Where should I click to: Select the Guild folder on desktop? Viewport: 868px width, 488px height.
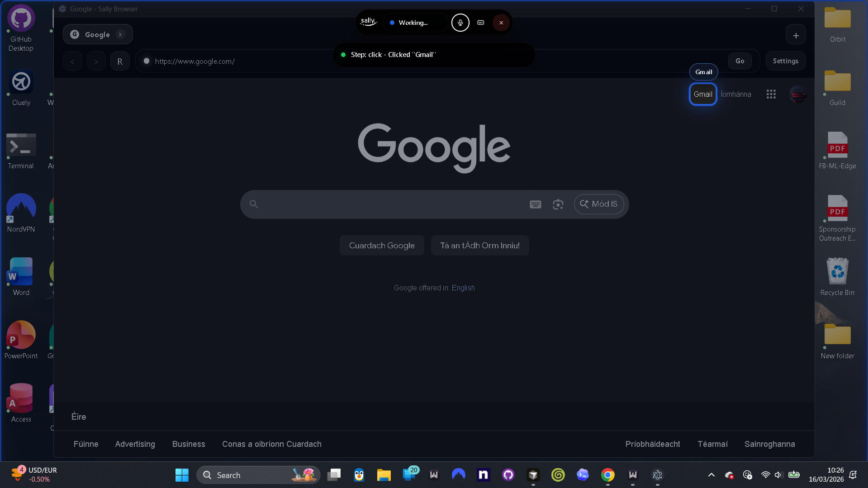(838, 88)
